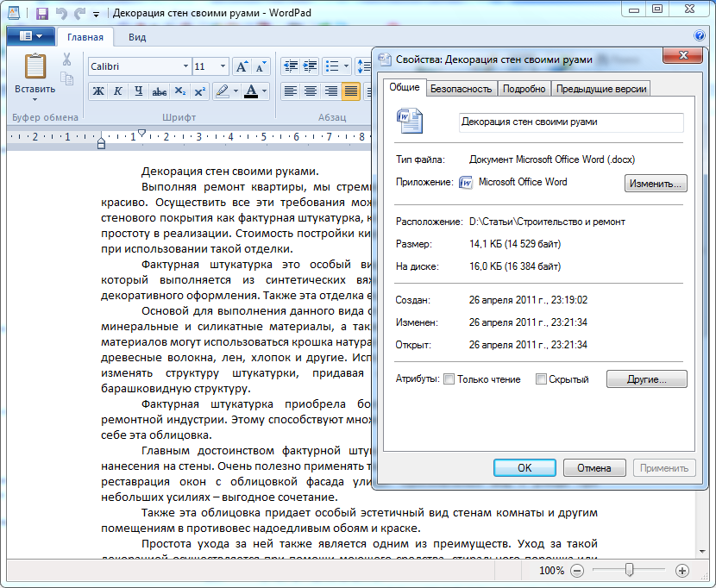Click the Save icon in quick access toolbar

[x=41, y=14]
